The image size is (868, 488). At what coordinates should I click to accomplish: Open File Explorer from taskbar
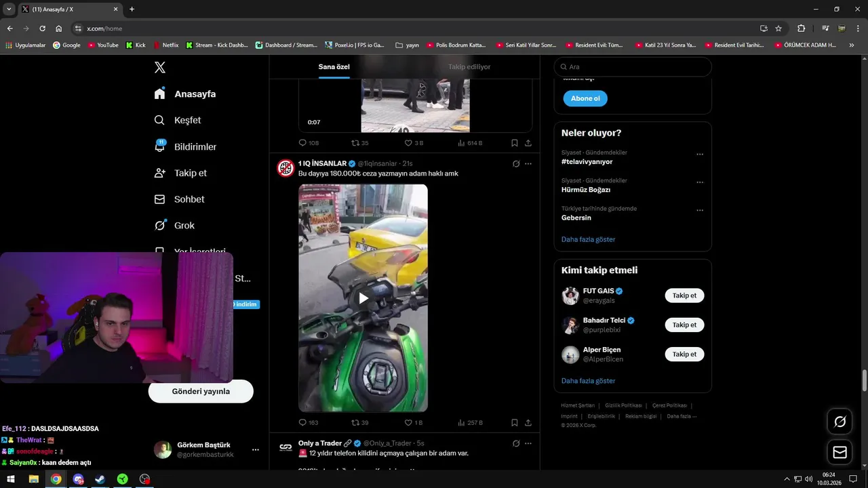(33, 479)
